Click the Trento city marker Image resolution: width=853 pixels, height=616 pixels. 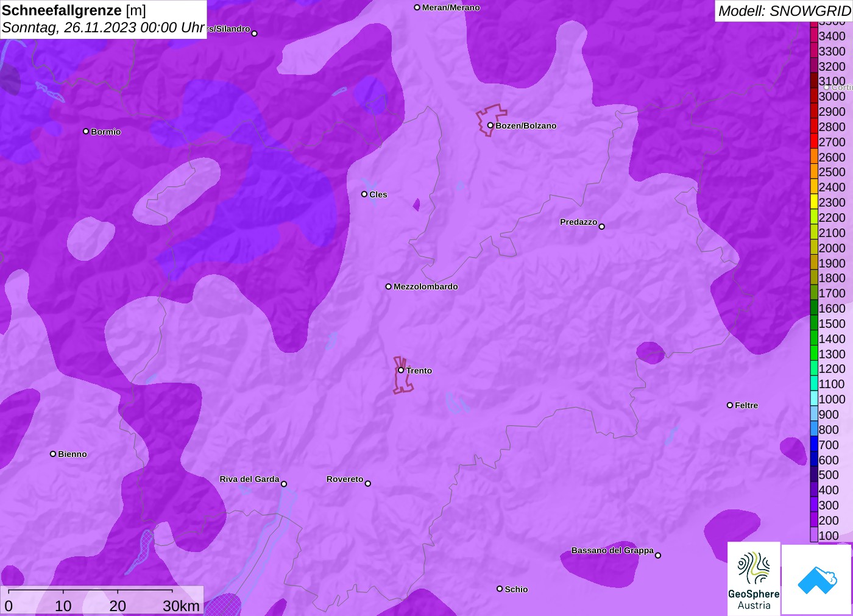tap(401, 370)
